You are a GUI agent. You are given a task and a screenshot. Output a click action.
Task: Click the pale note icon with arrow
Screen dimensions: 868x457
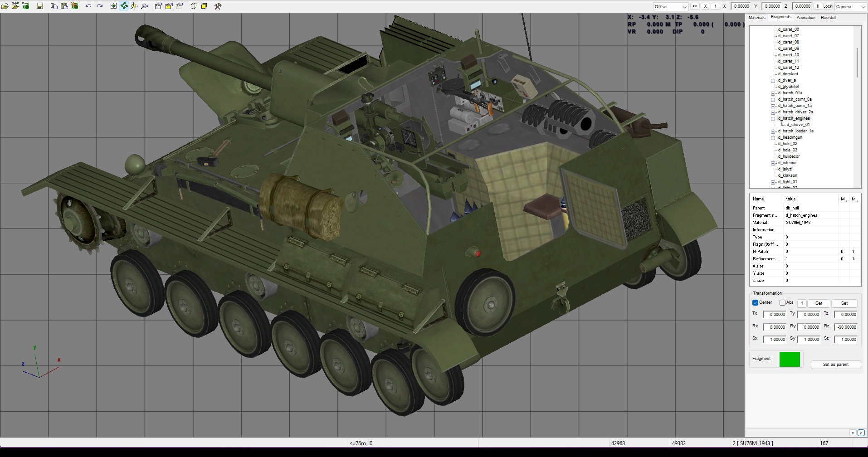(x=180, y=6)
